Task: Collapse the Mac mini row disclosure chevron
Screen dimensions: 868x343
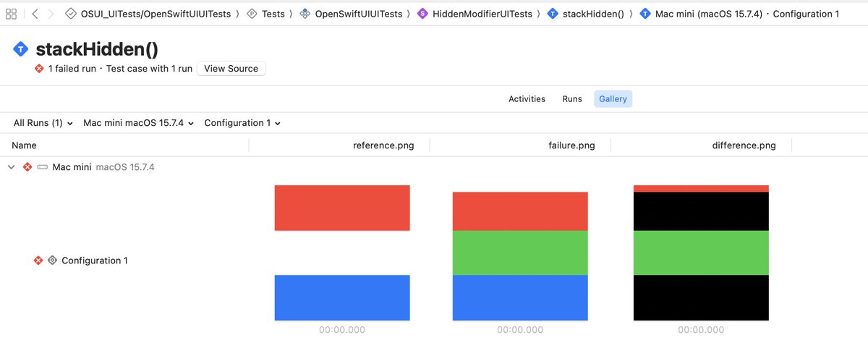Action: 12,167
